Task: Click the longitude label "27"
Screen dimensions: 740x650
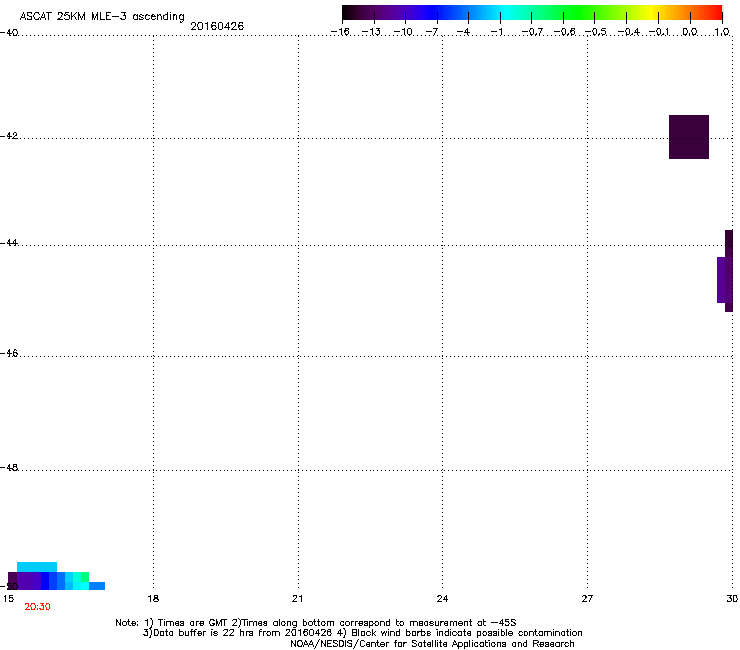Action: click(x=587, y=599)
